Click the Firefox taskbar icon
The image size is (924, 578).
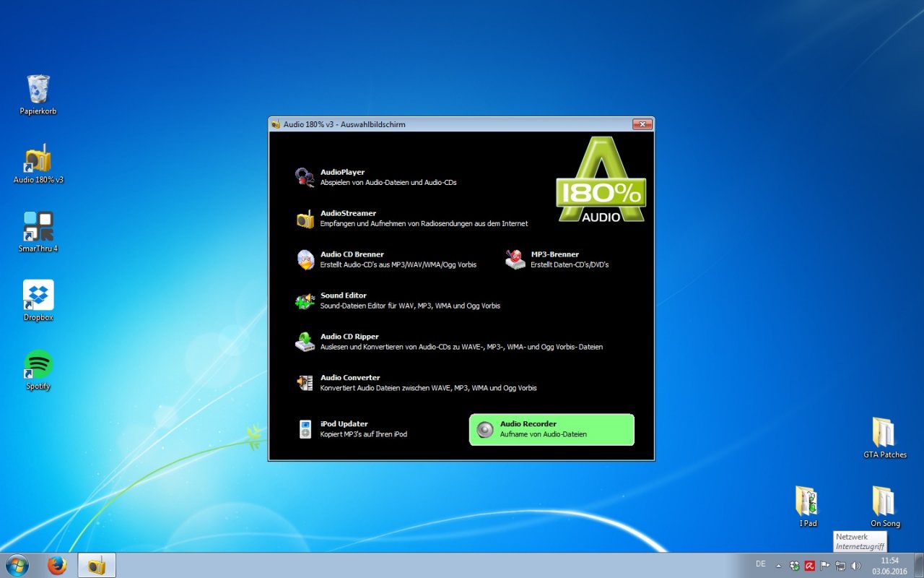57,566
